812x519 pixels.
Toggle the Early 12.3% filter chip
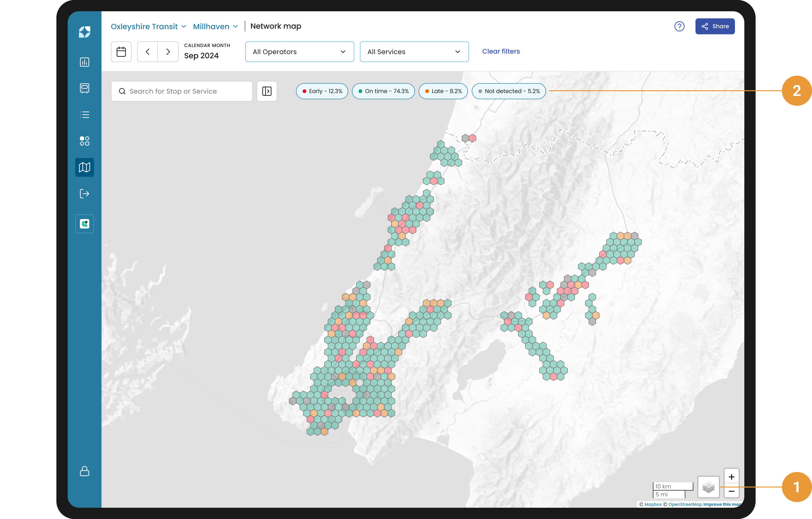(x=322, y=91)
